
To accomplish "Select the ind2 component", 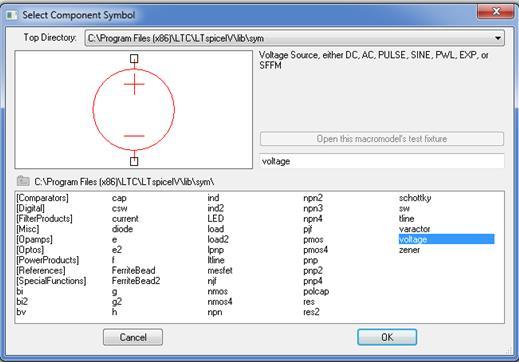I will (x=216, y=208).
